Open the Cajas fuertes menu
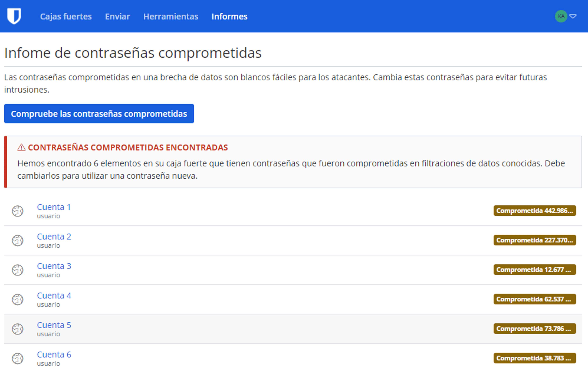This screenshot has width=588, height=374. coord(66,16)
